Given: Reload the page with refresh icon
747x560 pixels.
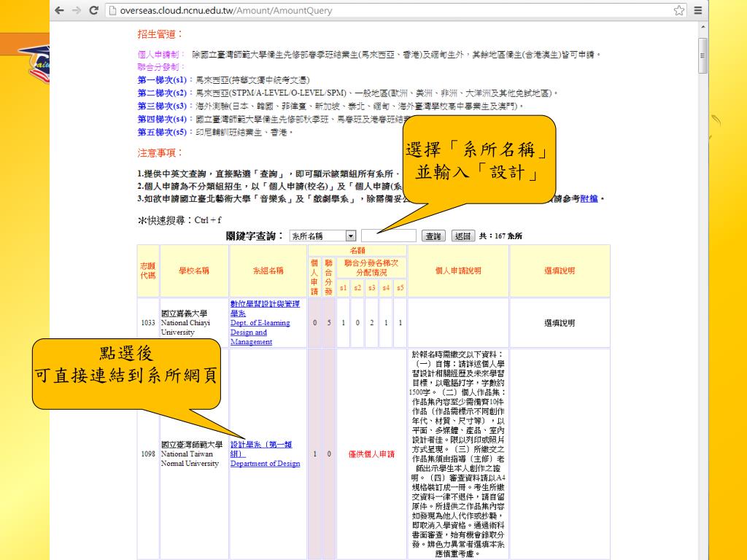Looking at the screenshot, I should [x=94, y=10].
